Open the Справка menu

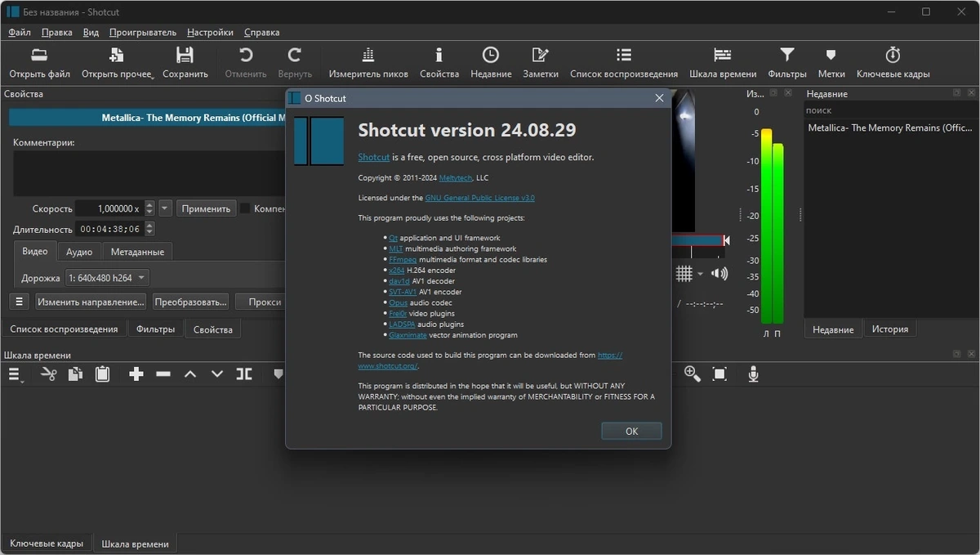[x=261, y=33]
